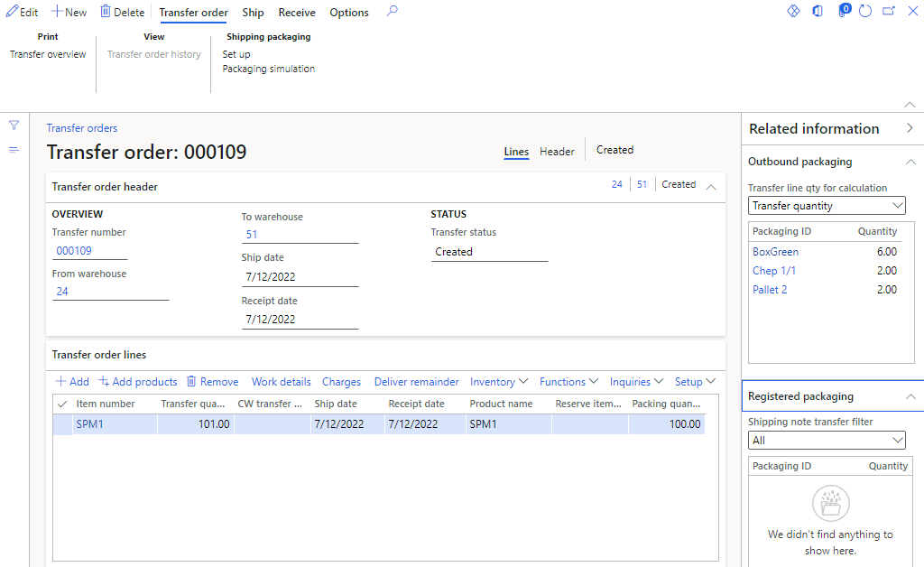The width and height of the screenshot is (924, 567).
Task: Open Packaging simulation setup
Action: pos(268,68)
